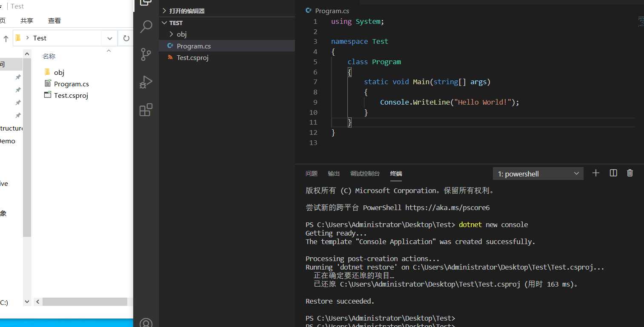Select obj folder in File Explorer
Viewport: 644px width, 327px height.
(x=54, y=72)
